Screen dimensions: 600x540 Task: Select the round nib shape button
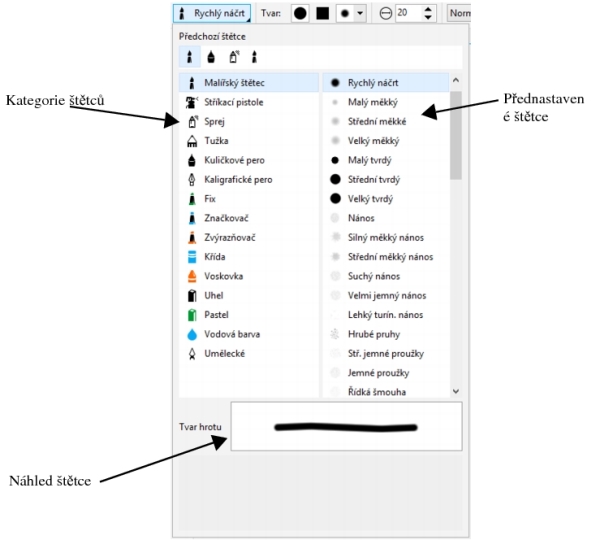[300, 14]
